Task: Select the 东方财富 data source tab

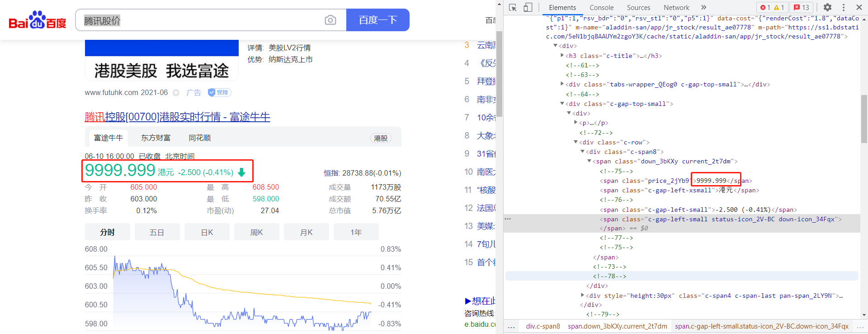Action: point(156,138)
